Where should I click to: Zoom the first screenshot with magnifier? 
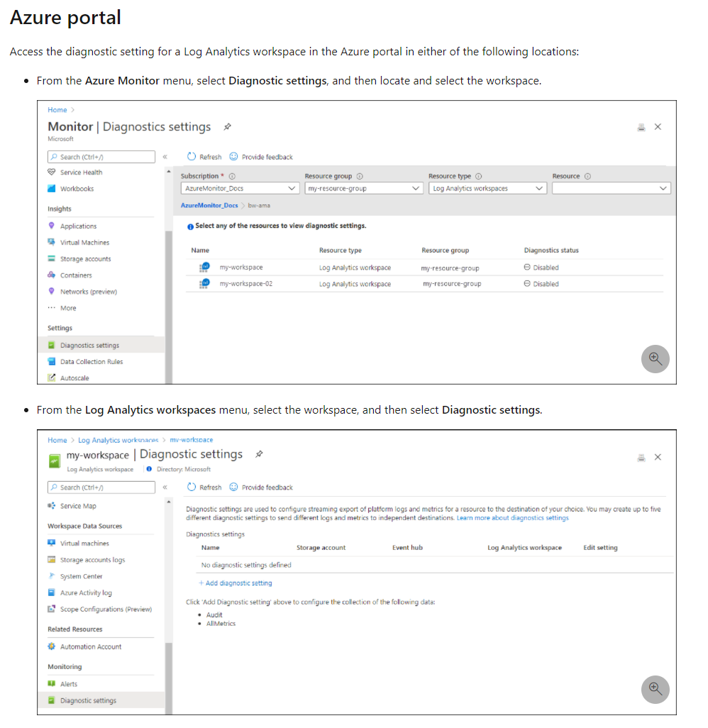coord(655,358)
